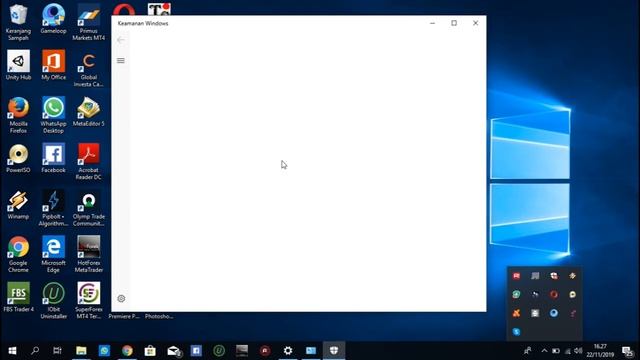Select the FBS Trader 4 desktop icon
640x360 pixels.
point(18,298)
